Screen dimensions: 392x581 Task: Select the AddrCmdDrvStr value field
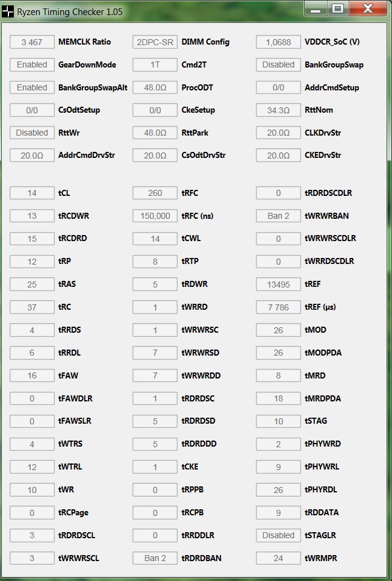(x=32, y=155)
